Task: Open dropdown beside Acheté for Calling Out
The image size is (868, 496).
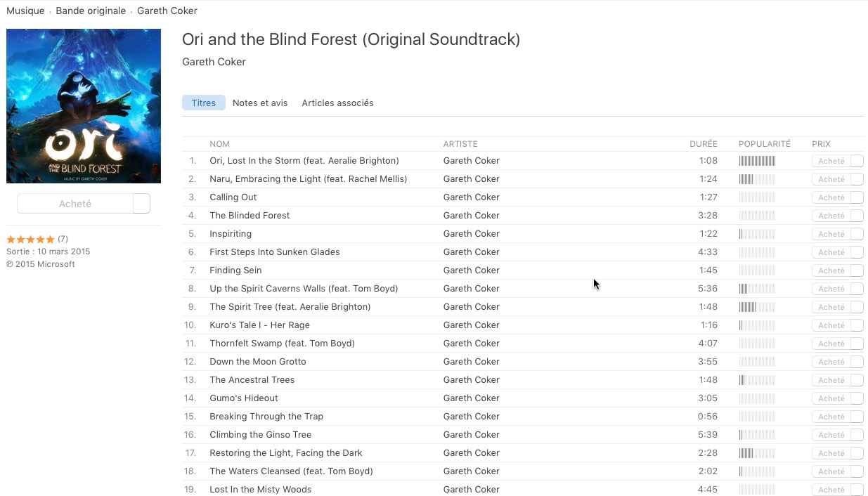Action: click(x=857, y=197)
